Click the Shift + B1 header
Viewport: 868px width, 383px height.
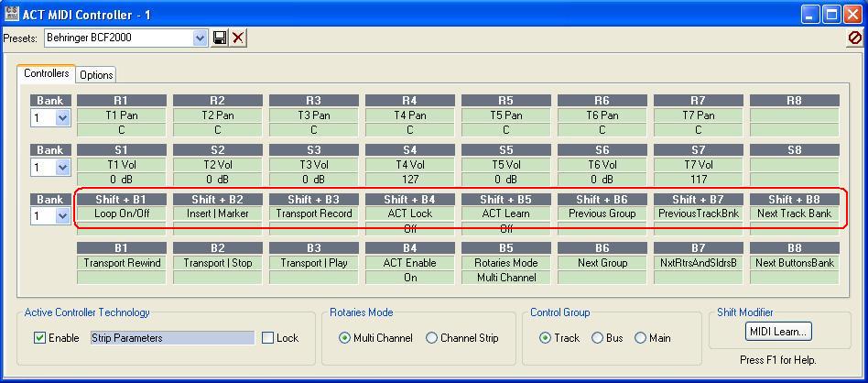[121, 199]
